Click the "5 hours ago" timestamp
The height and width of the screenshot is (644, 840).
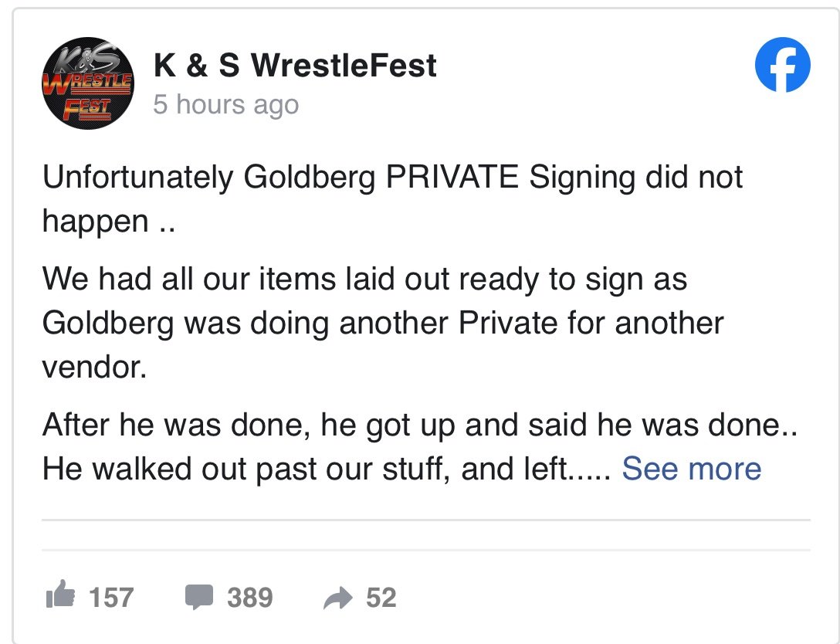point(225,104)
